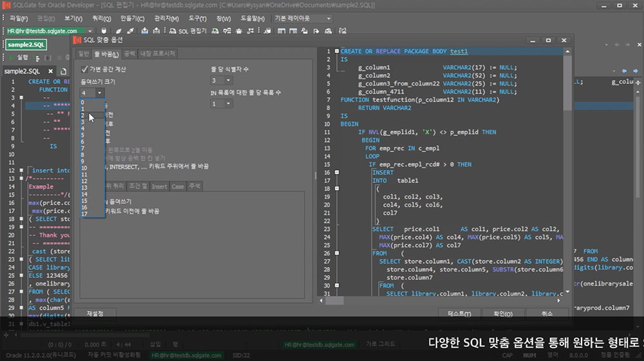Collapse fold marker at line 12 in editor
The image size is (644, 361).
pos(21,170)
